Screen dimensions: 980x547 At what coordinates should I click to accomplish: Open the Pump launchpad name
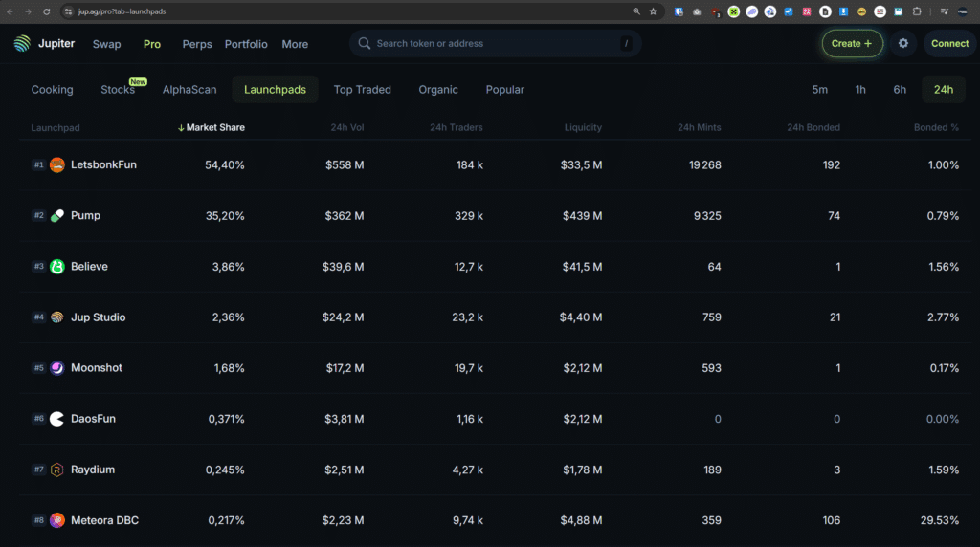(85, 215)
